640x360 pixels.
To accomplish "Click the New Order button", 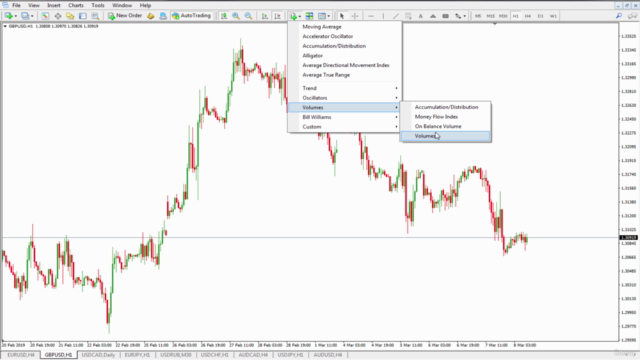I will (125, 16).
